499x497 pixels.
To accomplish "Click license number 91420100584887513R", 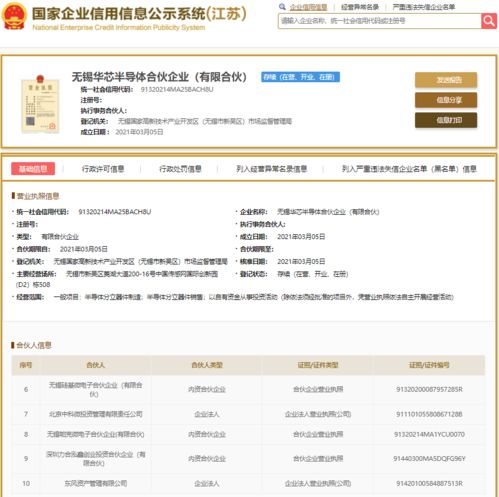I will point(429,483).
